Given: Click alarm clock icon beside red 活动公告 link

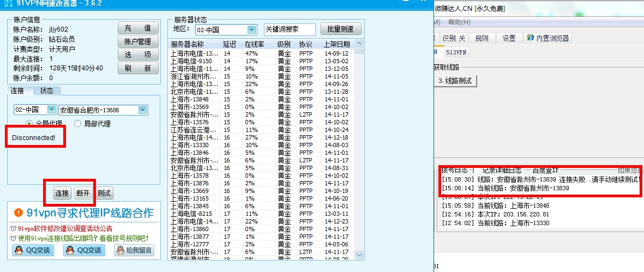Looking at the screenshot, I should point(13,228).
